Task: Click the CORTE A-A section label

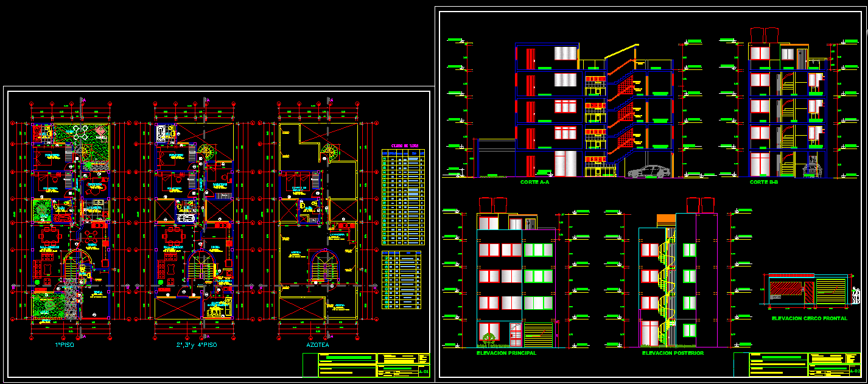Action: tap(534, 182)
